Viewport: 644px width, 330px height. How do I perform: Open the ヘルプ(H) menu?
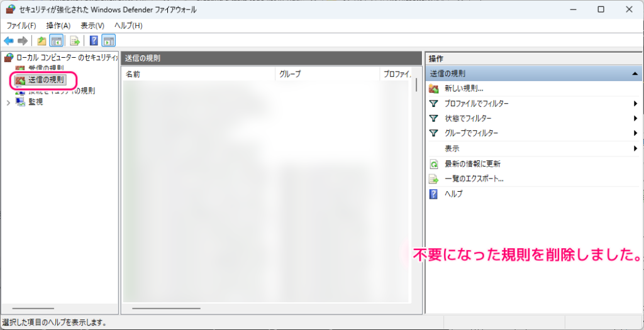point(128,25)
